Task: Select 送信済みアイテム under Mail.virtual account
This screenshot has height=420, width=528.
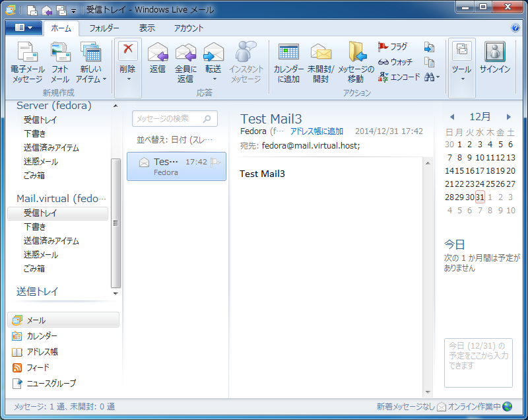Action: pyautogui.click(x=51, y=241)
